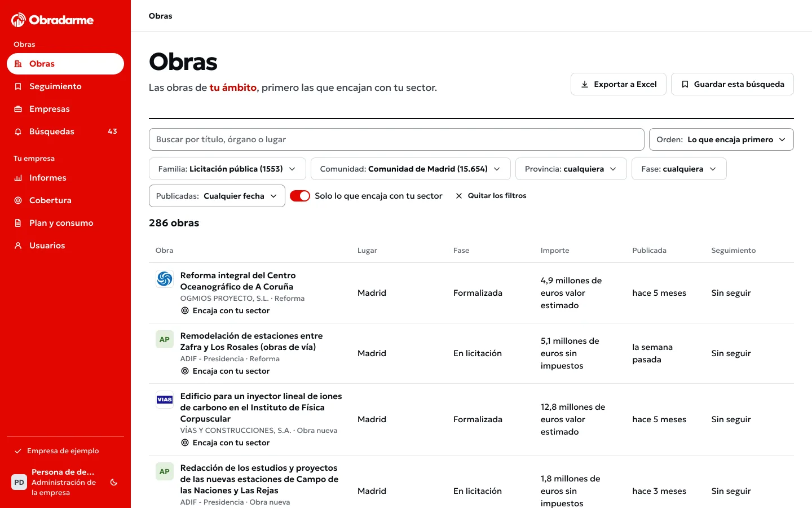Open Empresas section in sidebar
Viewport: 812px width, 508px height.
[65, 109]
